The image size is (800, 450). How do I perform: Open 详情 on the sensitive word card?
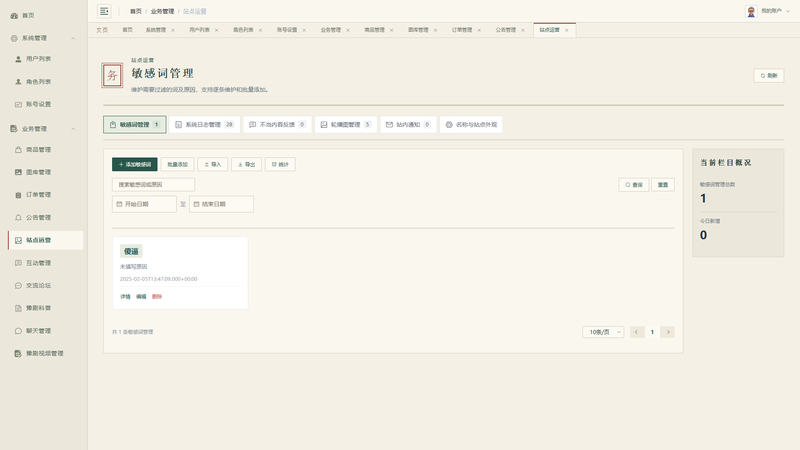125,297
